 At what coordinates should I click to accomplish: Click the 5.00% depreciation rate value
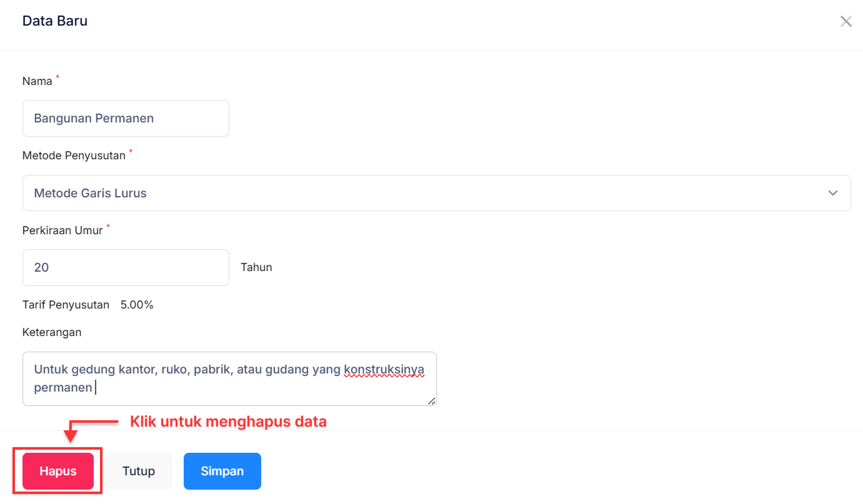point(137,305)
